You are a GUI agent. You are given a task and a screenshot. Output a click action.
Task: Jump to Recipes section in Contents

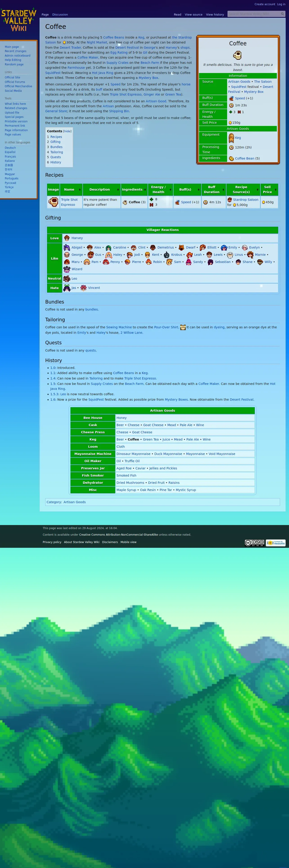[x=56, y=137]
